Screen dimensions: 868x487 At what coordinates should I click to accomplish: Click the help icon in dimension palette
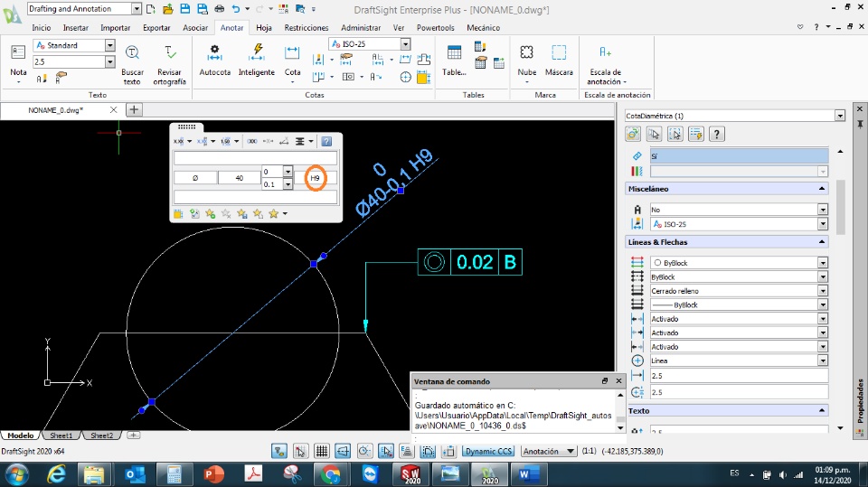325,141
